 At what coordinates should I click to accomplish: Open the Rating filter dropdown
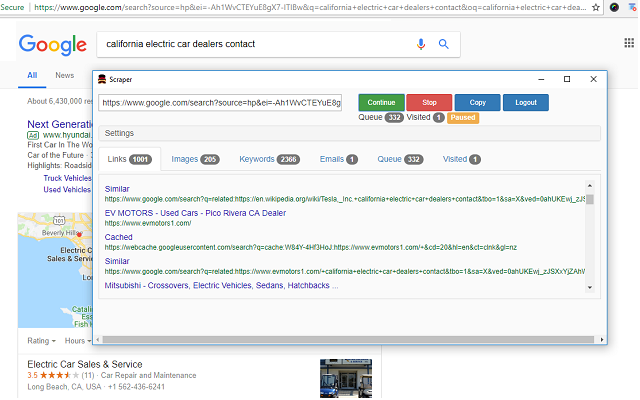tap(41, 341)
